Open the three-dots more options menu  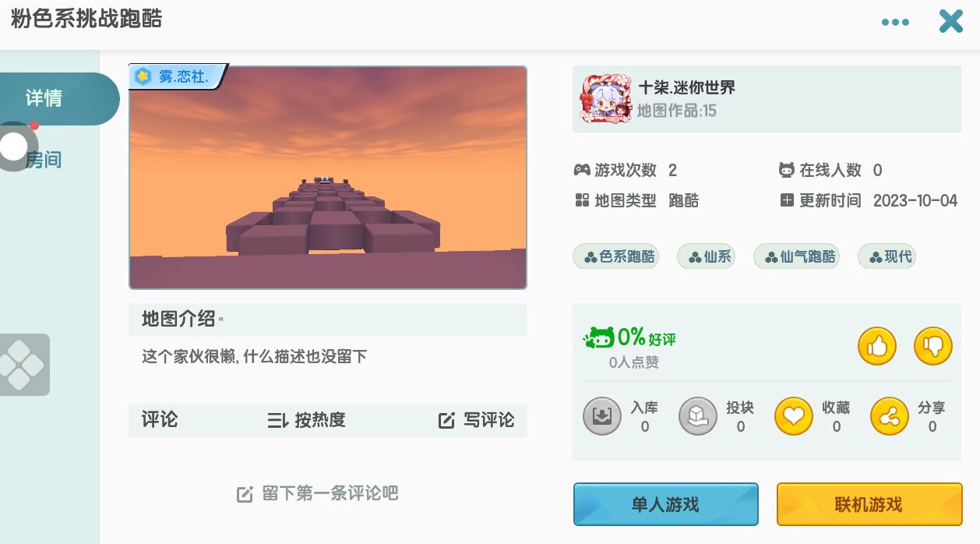point(895,22)
